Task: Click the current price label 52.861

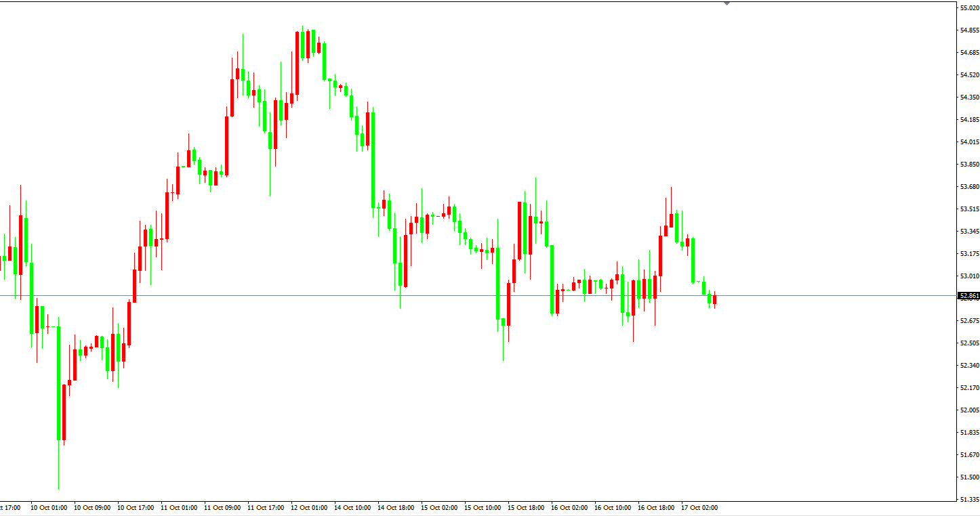Action: (x=968, y=296)
